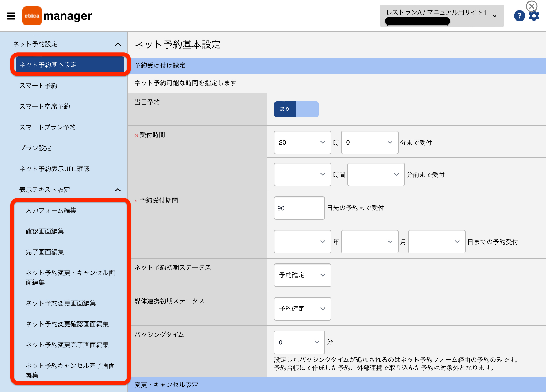Click the ネット予約基本設定 page title
This screenshot has height=392, width=546.
[178, 45]
